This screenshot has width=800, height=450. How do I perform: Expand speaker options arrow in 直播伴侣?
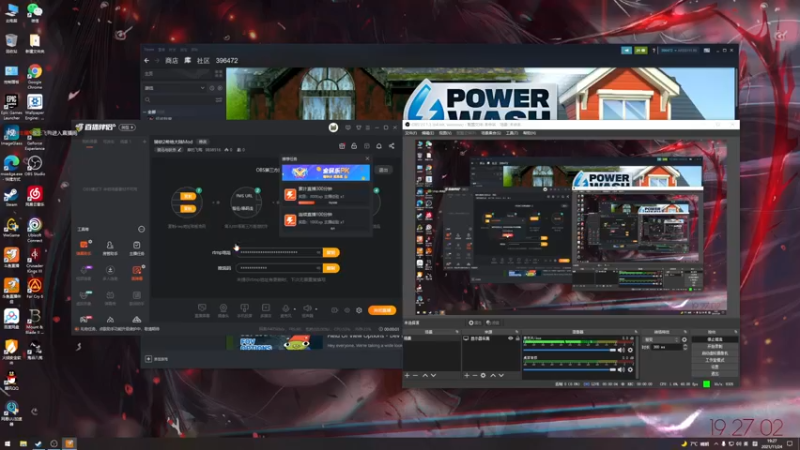click(316, 309)
